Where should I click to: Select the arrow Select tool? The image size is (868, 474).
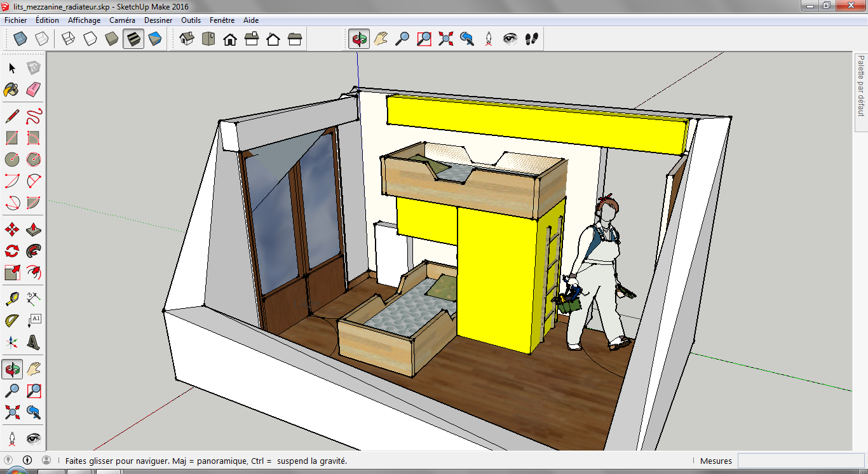pyautogui.click(x=12, y=68)
